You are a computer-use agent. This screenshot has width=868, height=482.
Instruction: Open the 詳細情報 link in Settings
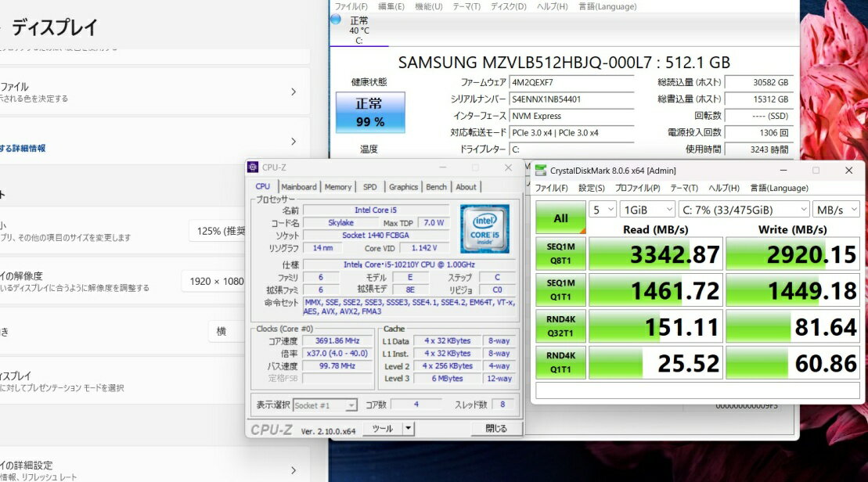(23, 149)
